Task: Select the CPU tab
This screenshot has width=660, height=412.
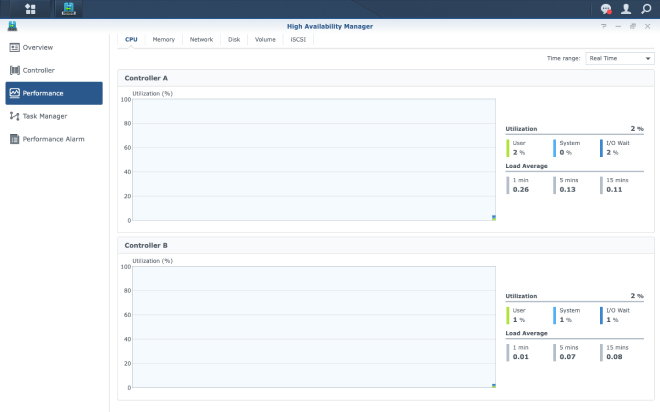Action: (x=131, y=39)
